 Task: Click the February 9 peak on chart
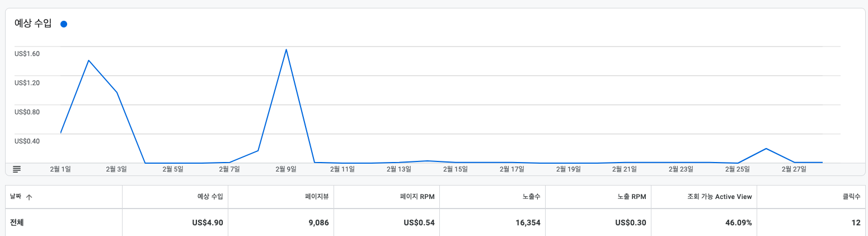(286, 49)
